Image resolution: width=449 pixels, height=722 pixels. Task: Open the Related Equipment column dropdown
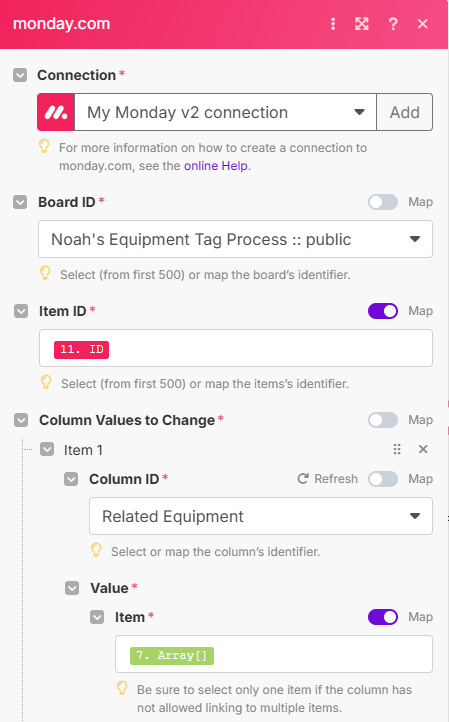point(261,516)
